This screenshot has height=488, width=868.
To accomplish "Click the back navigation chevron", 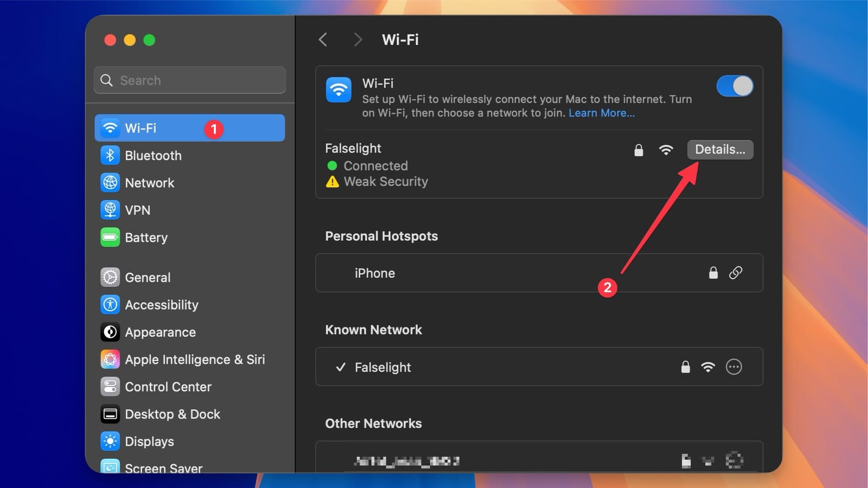I will click(x=323, y=40).
